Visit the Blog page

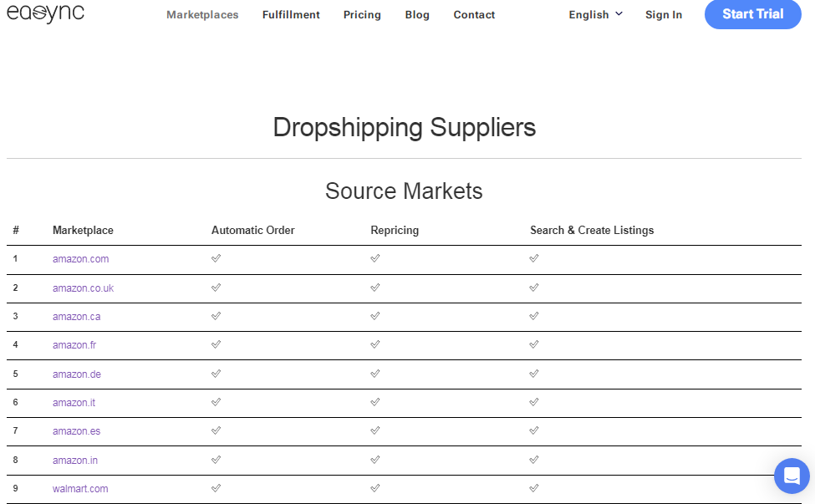tap(417, 14)
